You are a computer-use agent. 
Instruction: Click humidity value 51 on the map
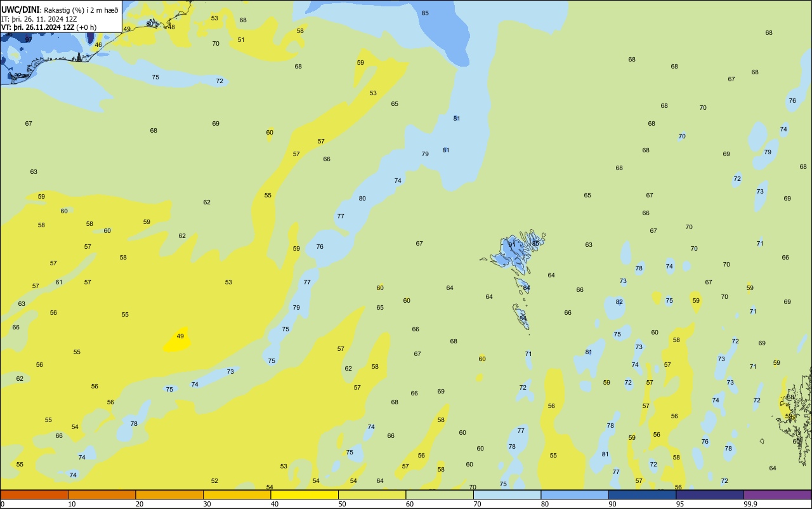coord(241,40)
